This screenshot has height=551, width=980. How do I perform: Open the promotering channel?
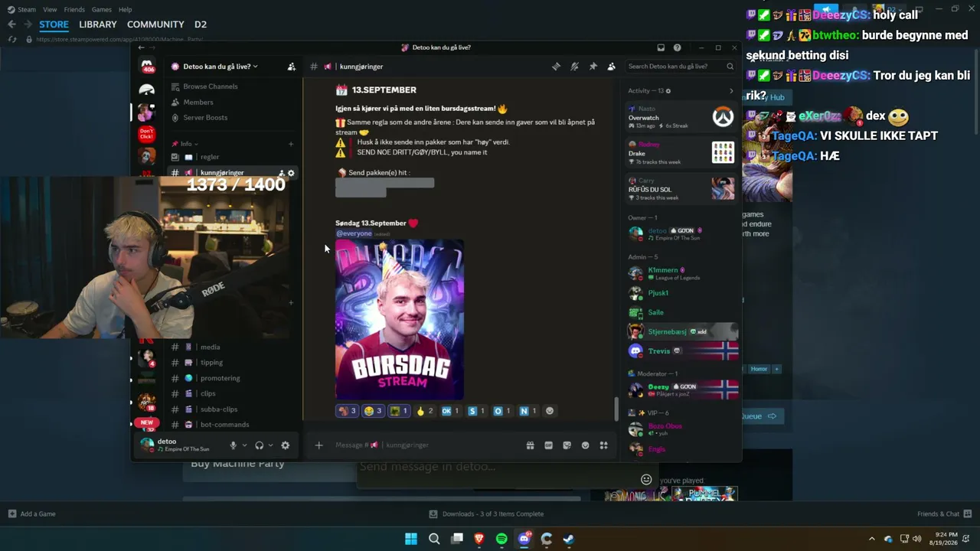tap(220, 378)
